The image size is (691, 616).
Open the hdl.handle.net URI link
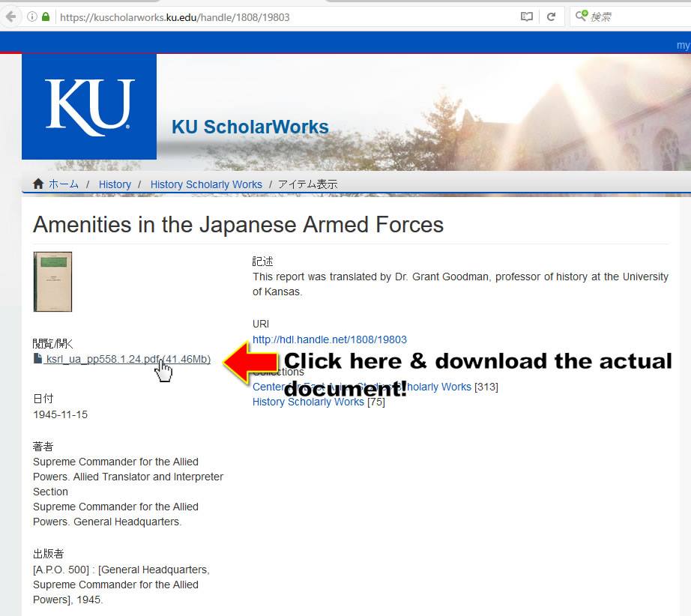pos(330,339)
